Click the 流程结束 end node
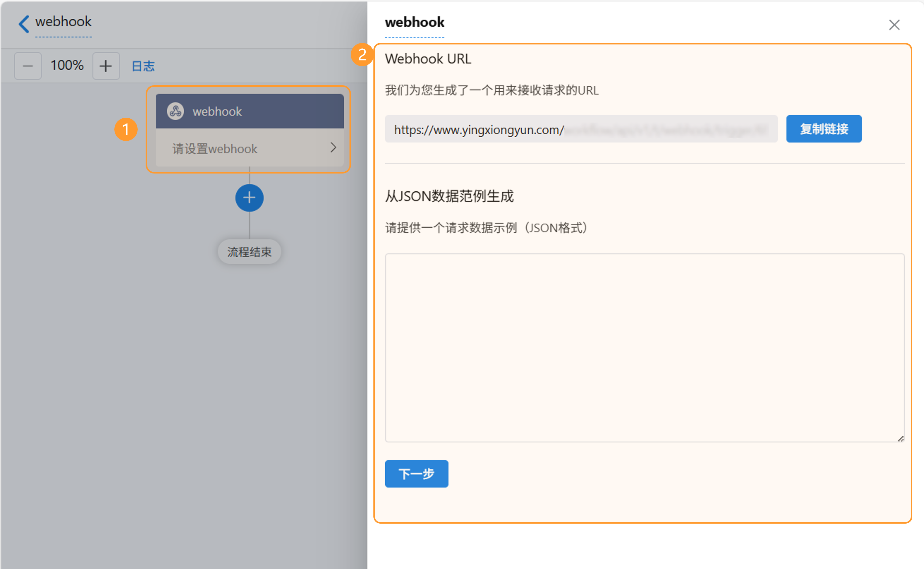 pos(249,252)
